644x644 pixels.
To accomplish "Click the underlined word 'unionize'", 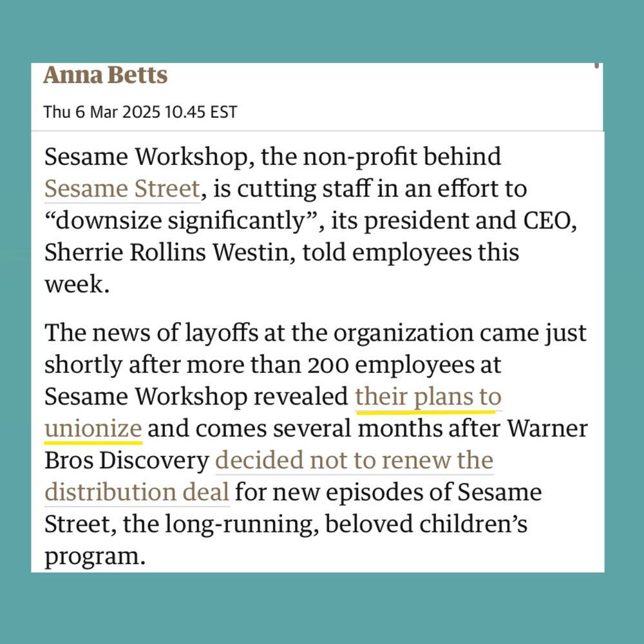I will tap(93, 428).
